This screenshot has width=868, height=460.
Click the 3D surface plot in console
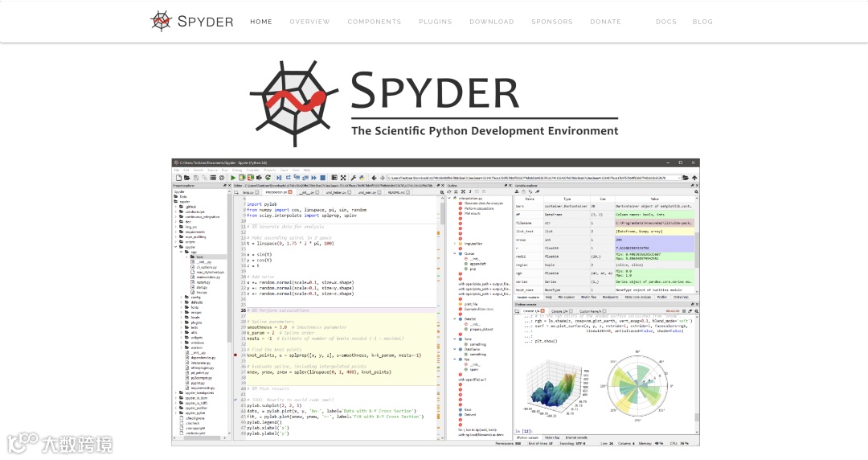pyautogui.click(x=558, y=388)
